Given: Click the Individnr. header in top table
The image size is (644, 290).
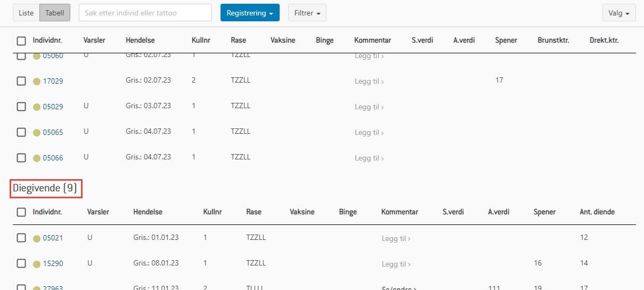Looking at the screenshot, I should pyautogui.click(x=47, y=40).
